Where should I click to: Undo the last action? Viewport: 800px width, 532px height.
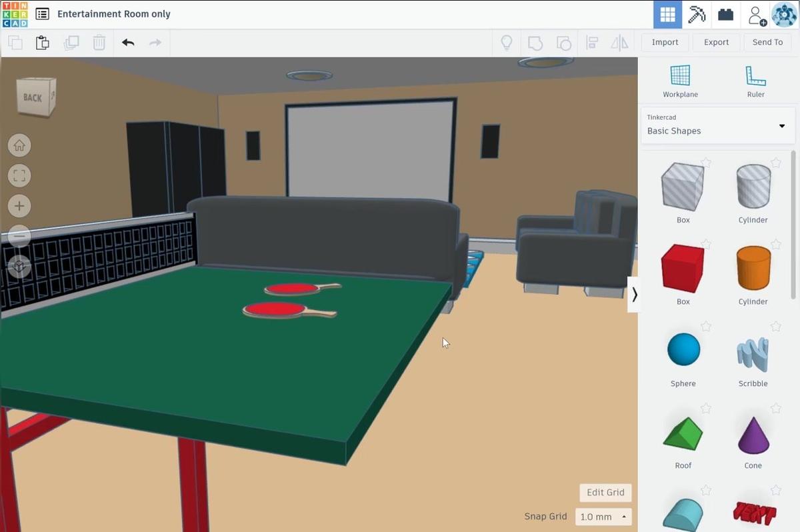click(x=128, y=43)
